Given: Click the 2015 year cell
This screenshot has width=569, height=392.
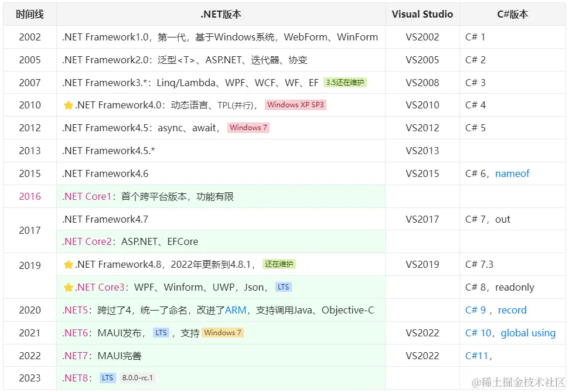Looking at the screenshot, I should [30, 173].
